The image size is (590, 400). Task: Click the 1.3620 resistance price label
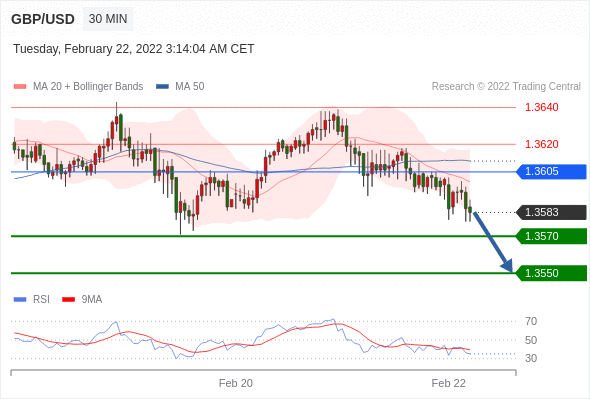click(x=542, y=144)
